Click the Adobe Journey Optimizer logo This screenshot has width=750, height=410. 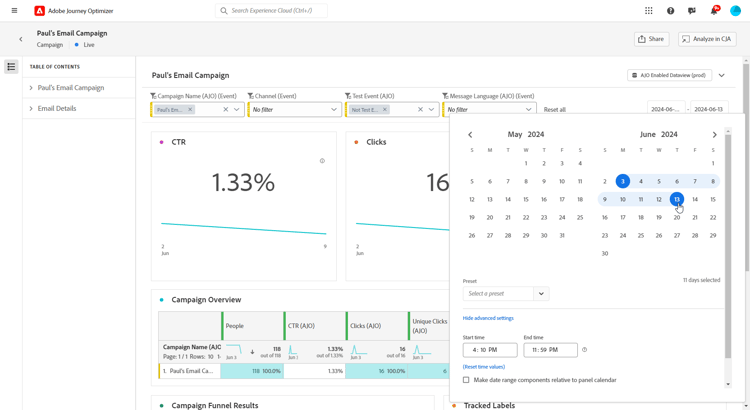39,11
